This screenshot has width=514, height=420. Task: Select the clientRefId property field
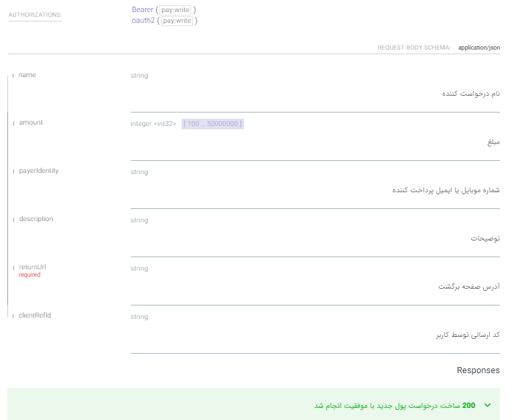pos(35,315)
